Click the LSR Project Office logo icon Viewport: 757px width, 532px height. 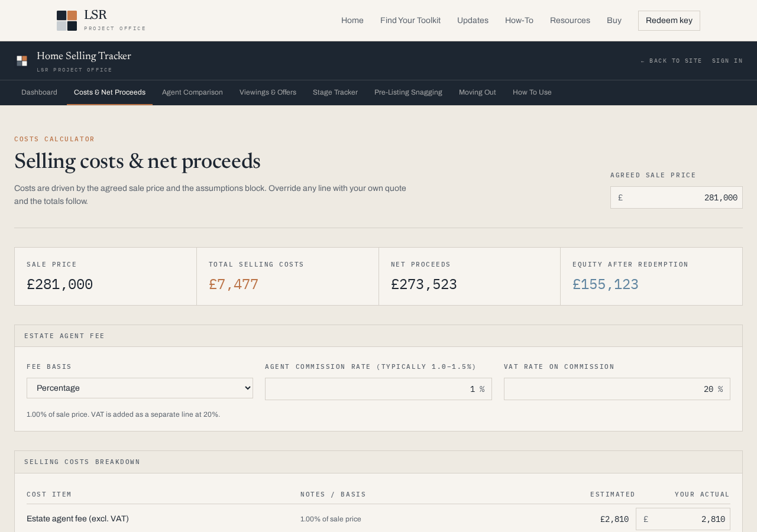pyautogui.click(x=67, y=21)
